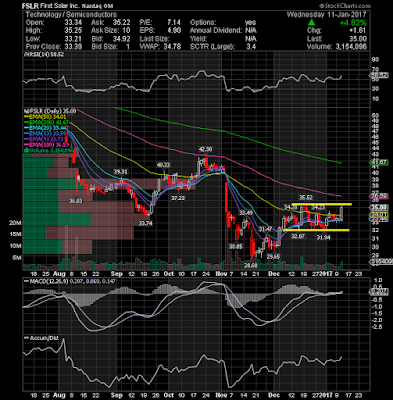
Task: Click the EPS value 4.90
Action: pos(174,31)
